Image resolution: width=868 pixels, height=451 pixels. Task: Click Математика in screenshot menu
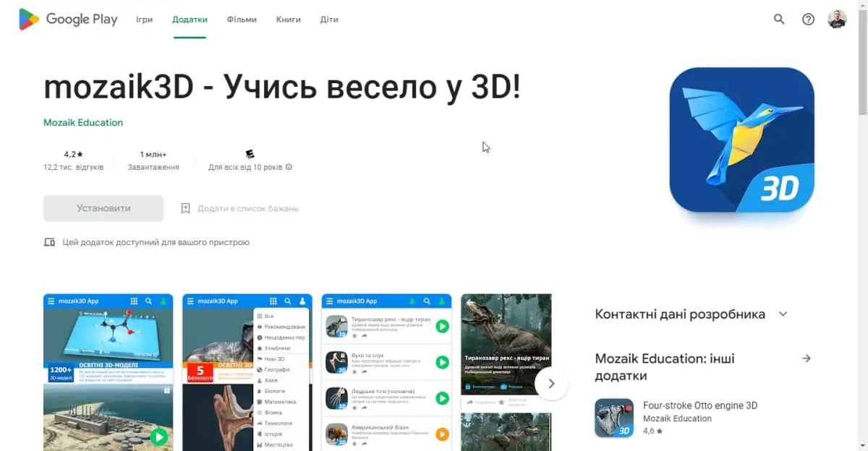click(280, 402)
